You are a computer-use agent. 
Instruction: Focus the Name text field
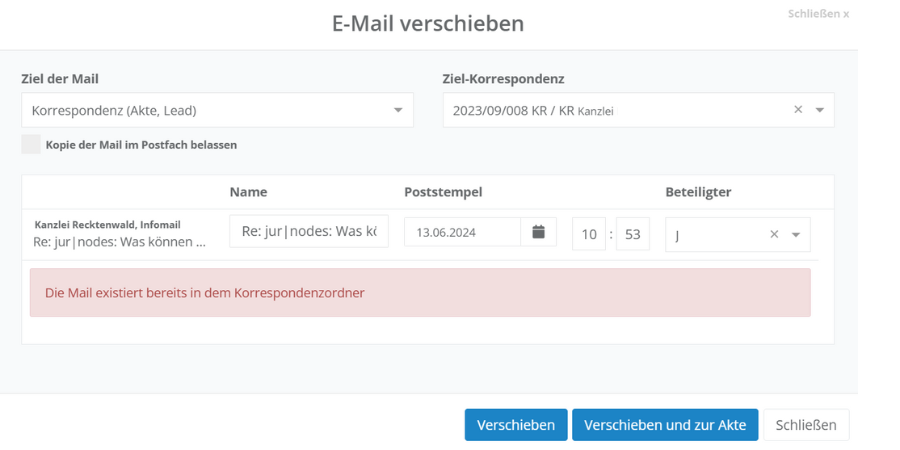(308, 232)
